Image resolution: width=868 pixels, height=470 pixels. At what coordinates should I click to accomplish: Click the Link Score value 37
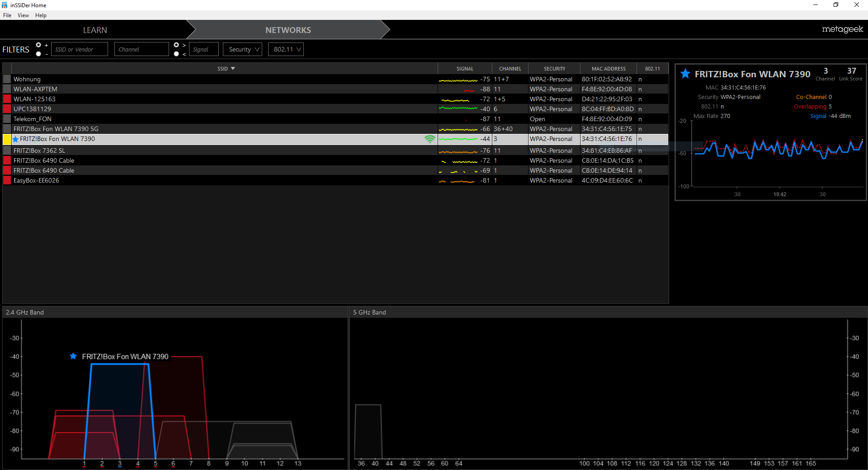point(851,71)
